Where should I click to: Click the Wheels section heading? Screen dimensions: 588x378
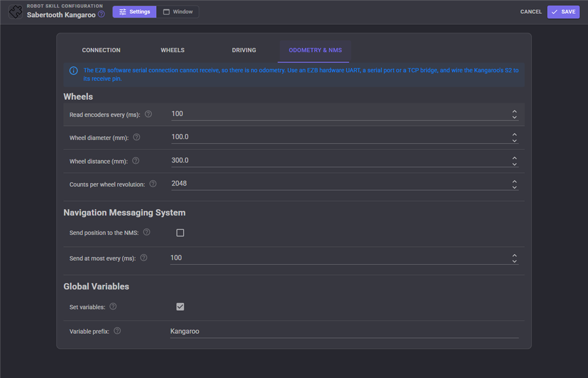(78, 97)
